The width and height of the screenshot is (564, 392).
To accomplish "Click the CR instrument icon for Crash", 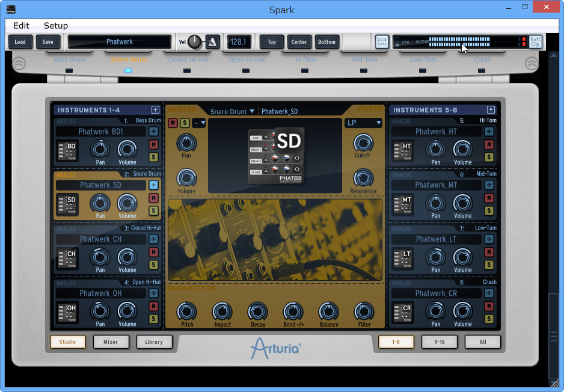I will [x=403, y=313].
